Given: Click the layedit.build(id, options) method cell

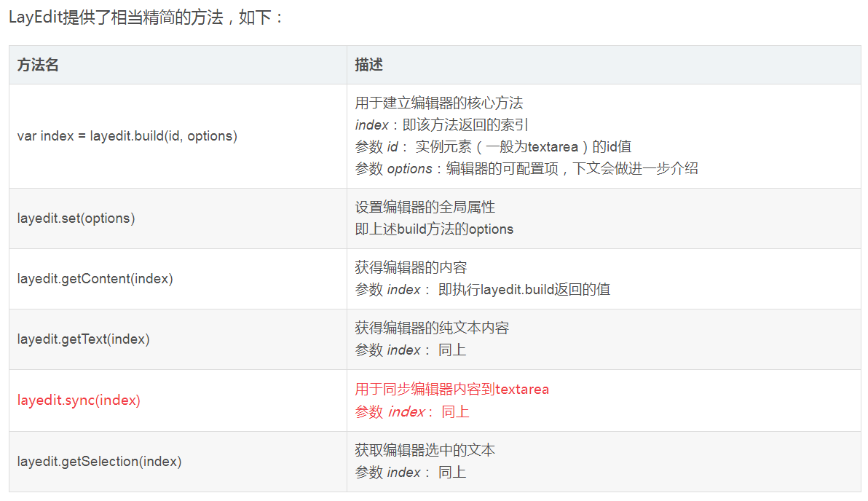Looking at the screenshot, I should (x=127, y=136).
